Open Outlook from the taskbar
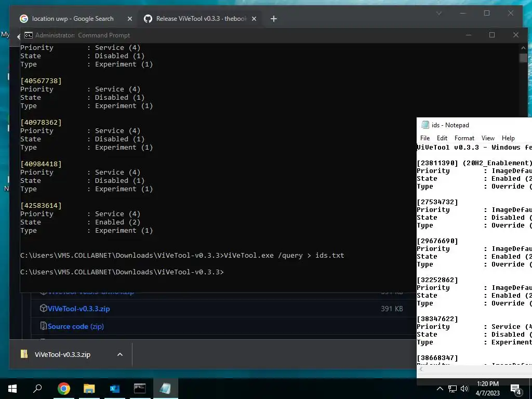 click(x=114, y=389)
